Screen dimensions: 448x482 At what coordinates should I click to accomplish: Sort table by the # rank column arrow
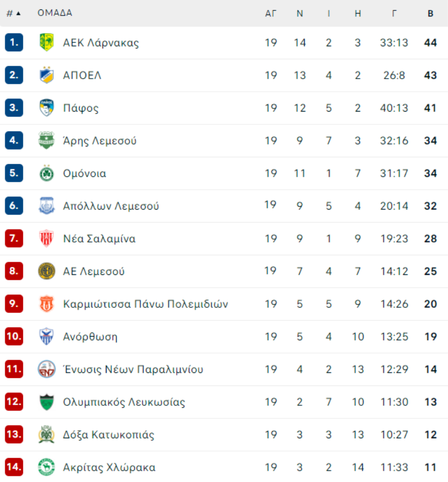click(x=18, y=13)
